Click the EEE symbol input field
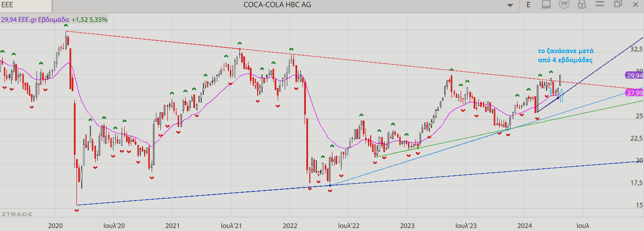 tap(26, 5)
